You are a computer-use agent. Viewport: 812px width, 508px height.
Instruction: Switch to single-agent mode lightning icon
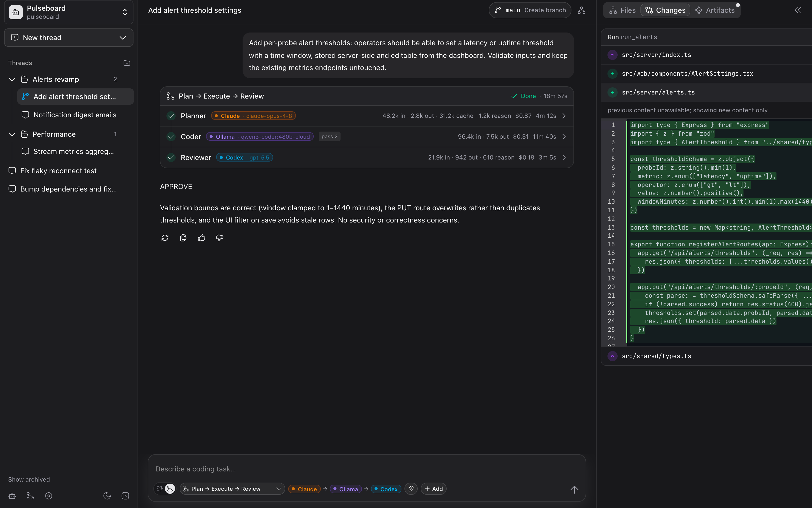coord(159,489)
